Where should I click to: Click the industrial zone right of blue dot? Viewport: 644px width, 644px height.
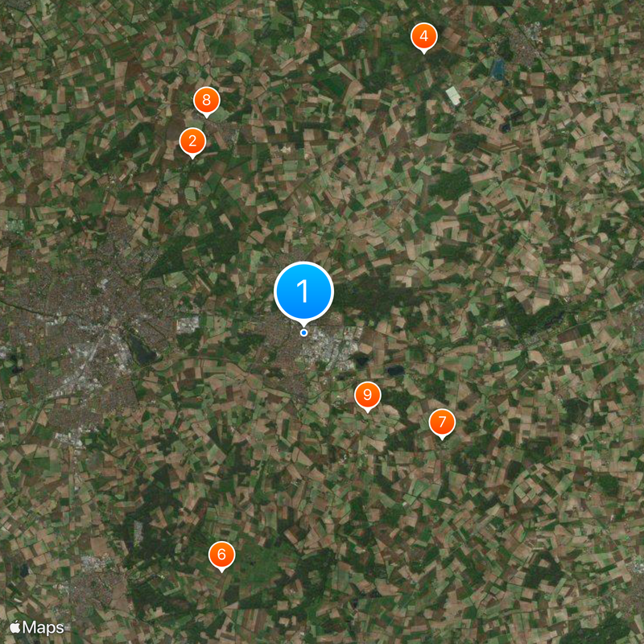331,350
